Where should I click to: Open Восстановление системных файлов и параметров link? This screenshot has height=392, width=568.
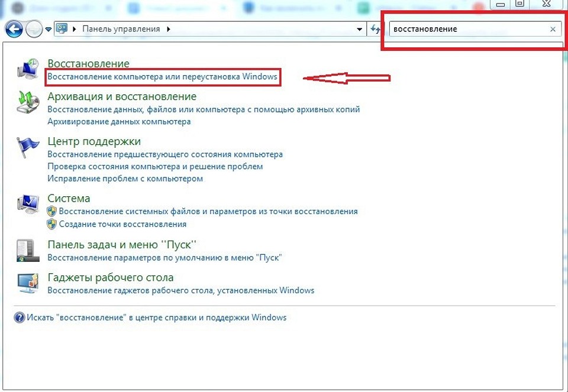208,212
